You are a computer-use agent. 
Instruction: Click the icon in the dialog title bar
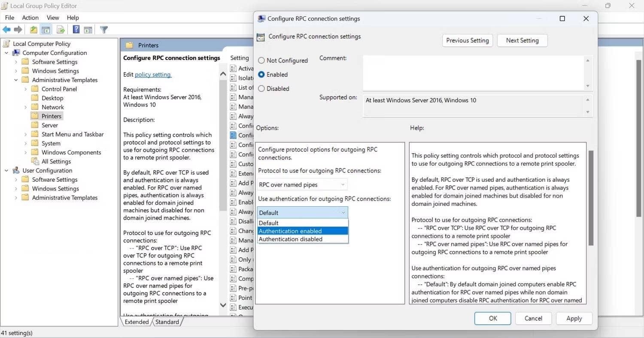tap(261, 18)
